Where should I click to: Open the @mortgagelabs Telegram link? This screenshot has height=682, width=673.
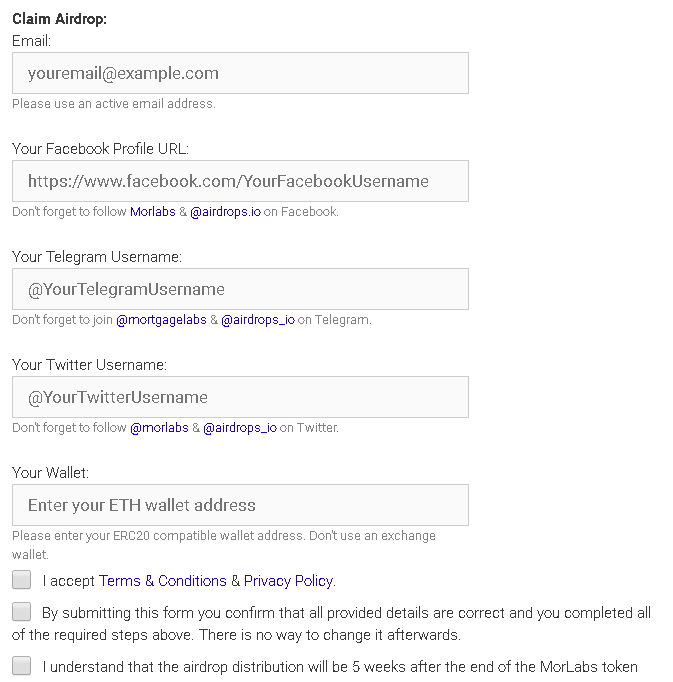161,320
